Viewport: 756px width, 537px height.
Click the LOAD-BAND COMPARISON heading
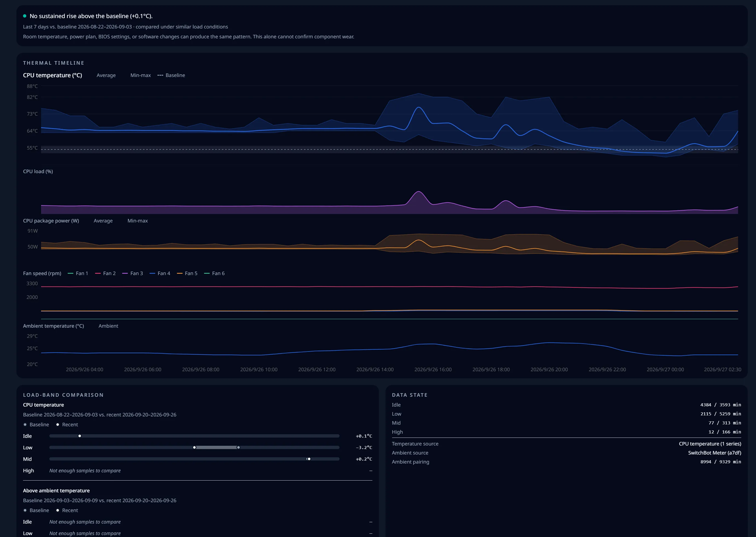point(63,395)
